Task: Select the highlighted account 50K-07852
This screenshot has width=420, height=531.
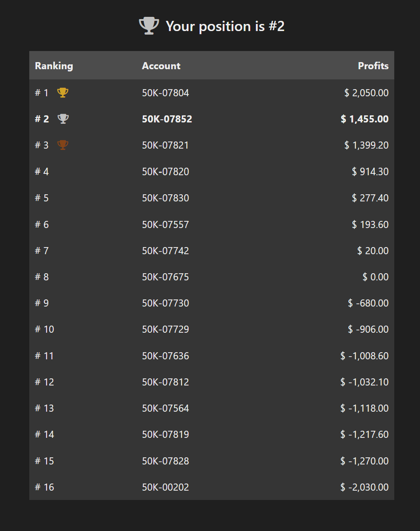Action: pyautogui.click(x=167, y=119)
